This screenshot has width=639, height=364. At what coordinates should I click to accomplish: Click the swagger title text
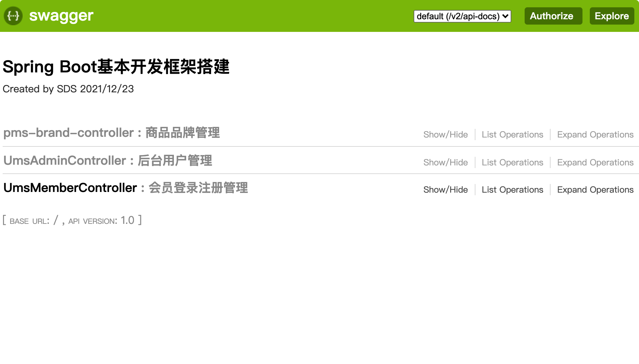tap(61, 16)
